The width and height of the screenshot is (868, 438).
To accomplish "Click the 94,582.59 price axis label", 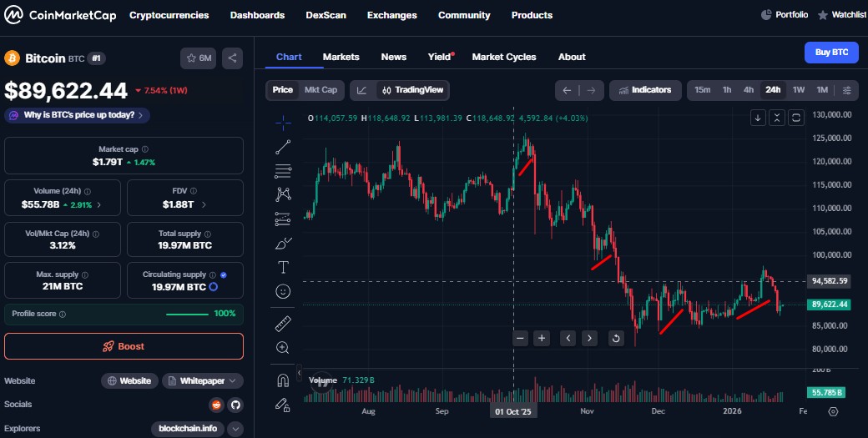I will coord(829,281).
